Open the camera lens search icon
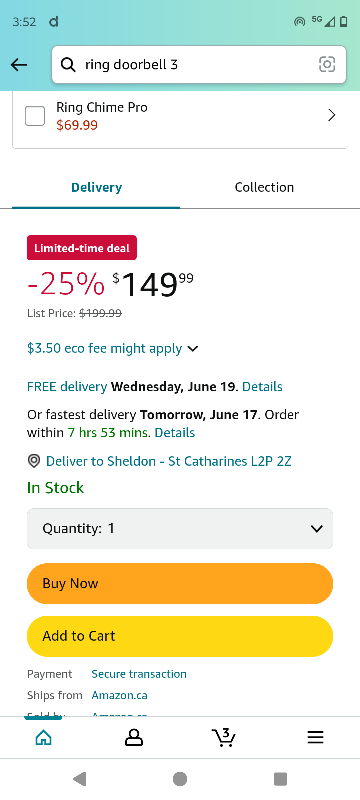Screen dimensions: 360x800 (327, 64)
